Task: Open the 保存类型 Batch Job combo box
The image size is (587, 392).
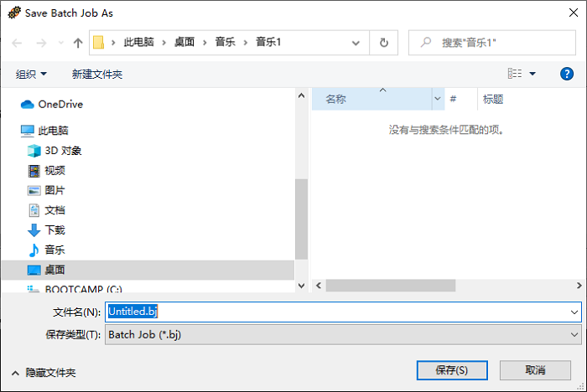Action: [343, 335]
